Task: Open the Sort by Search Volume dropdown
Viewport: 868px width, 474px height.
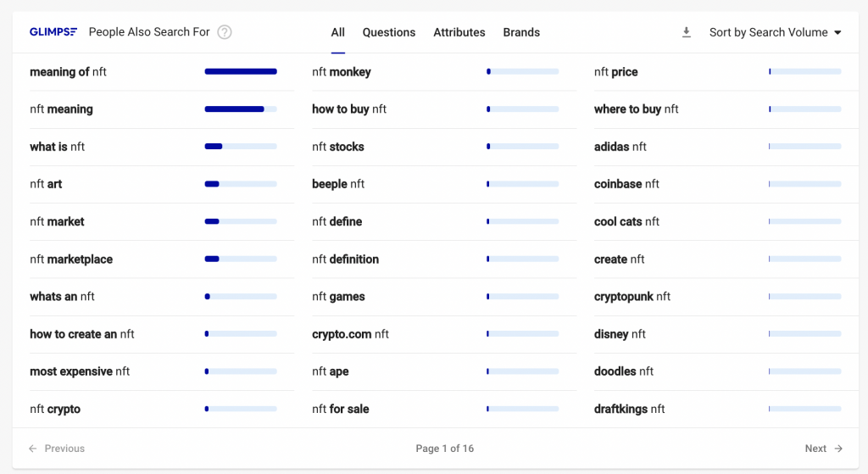Action: point(775,33)
